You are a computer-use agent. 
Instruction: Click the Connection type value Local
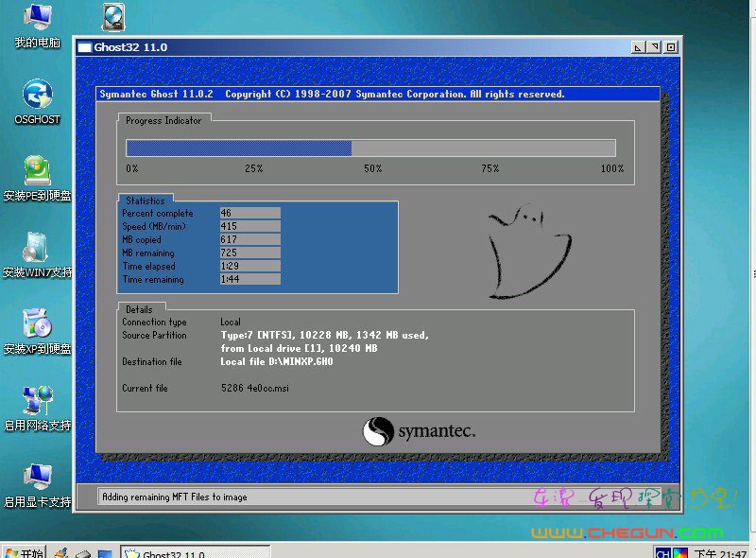[x=231, y=322]
